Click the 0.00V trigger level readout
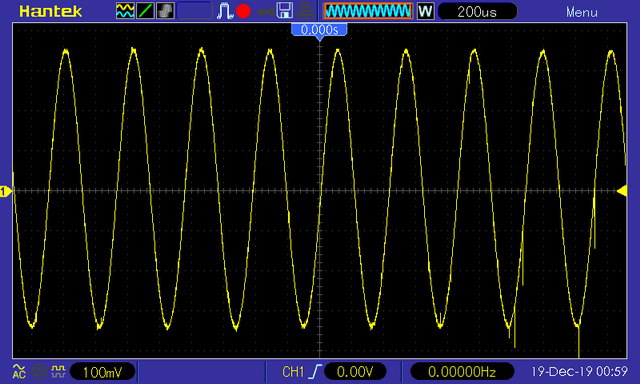The width and height of the screenshot is (640, 384). point(355,372)
